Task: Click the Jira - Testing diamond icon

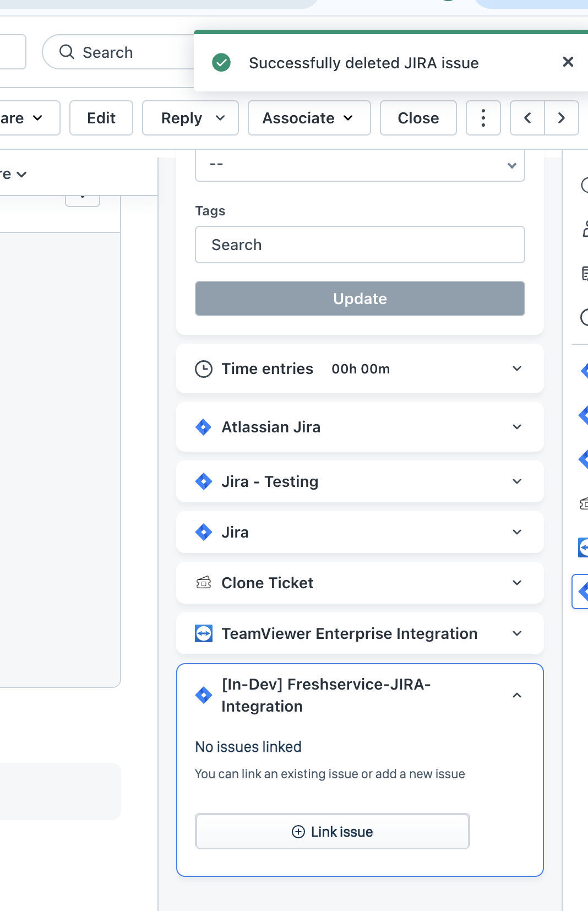Action: [204, 481]
